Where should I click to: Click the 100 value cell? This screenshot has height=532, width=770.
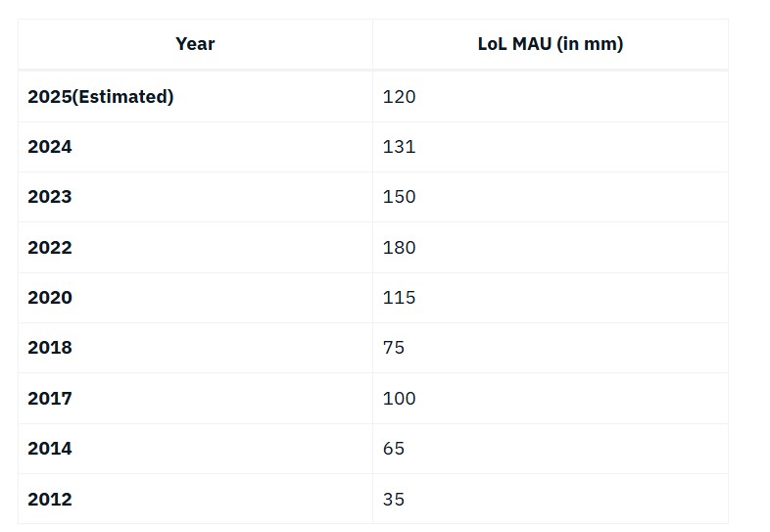click(551, 399)
